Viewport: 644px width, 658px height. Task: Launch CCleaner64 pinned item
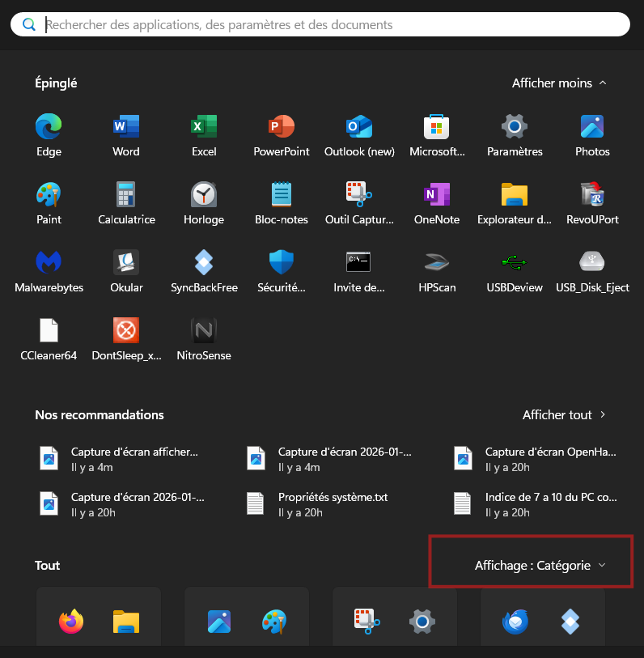[49, 339]
